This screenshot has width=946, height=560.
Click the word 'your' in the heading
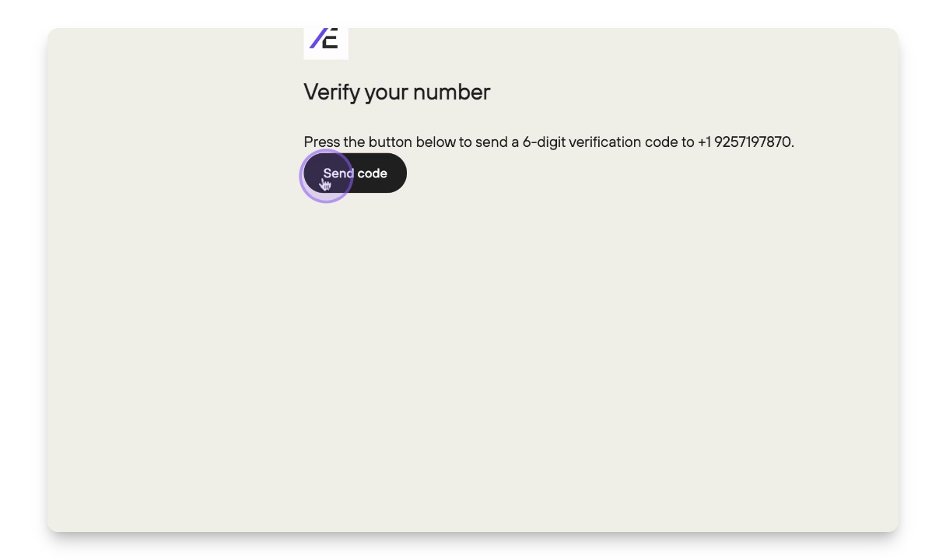387,93
